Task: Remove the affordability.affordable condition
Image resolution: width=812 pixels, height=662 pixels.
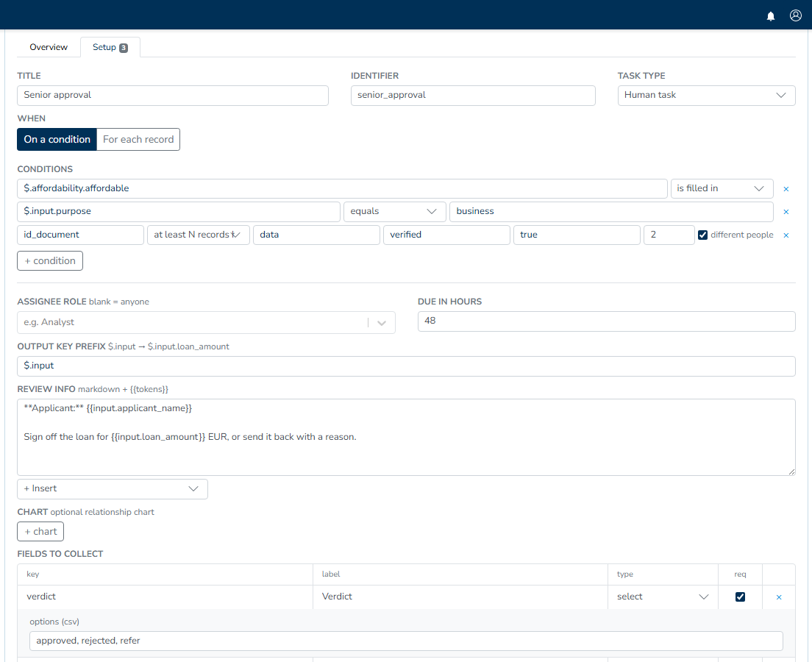Action: pyautogui.click(x=786, y=189)
